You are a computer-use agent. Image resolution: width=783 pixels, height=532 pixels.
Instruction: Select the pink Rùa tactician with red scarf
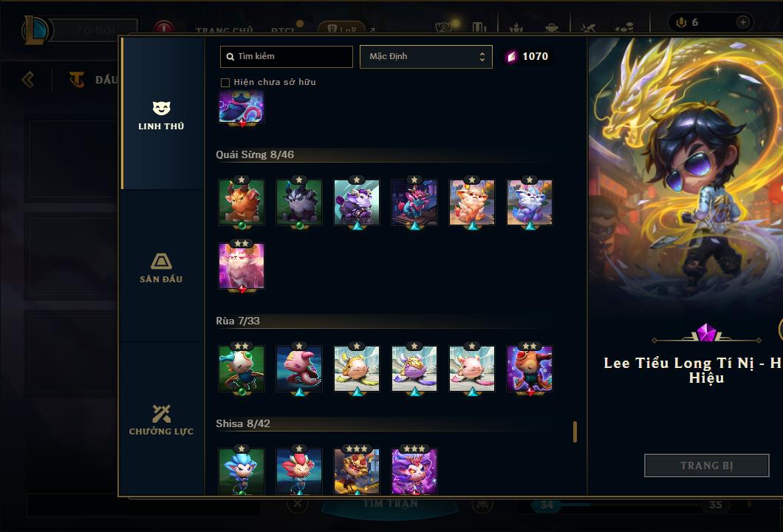[x=299, y=369]
